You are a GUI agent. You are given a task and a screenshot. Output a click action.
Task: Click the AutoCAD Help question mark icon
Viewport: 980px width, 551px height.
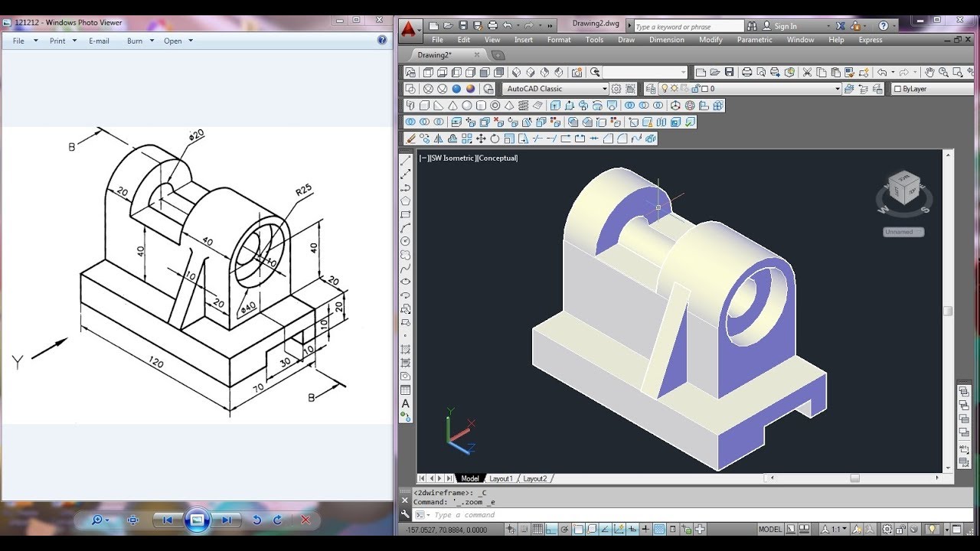coord(883,25)
